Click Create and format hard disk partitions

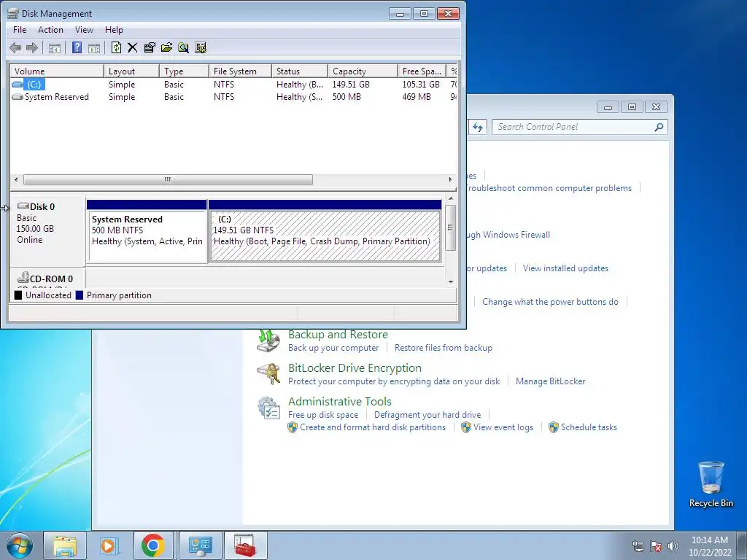373,427
